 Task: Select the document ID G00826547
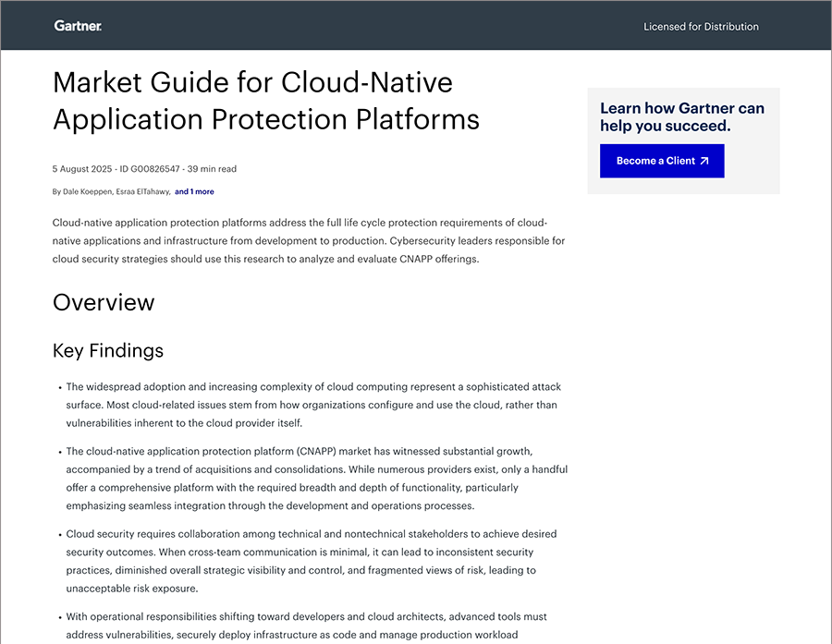point(151,169)
